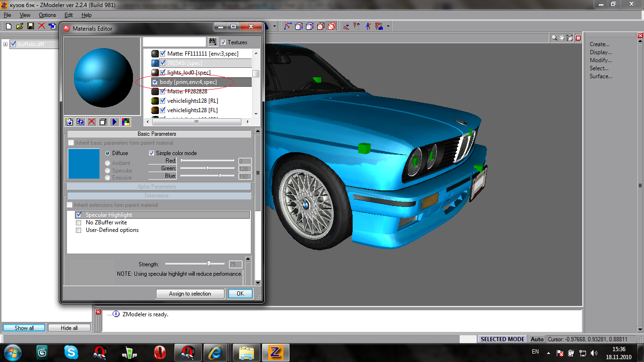
Task: Click the blue play arrow icon under preview
Action: click(114, 122)
